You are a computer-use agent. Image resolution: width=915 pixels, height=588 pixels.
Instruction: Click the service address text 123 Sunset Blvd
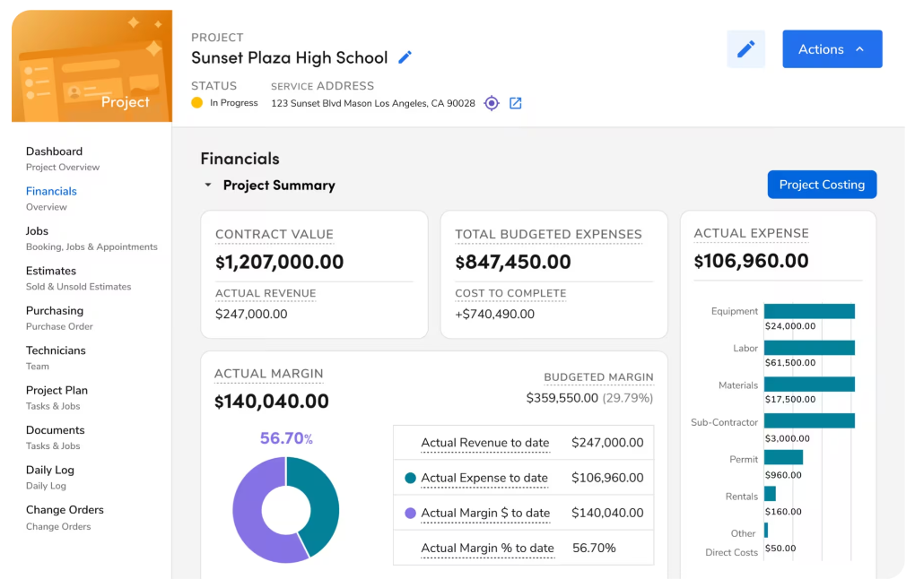[373, 103]
